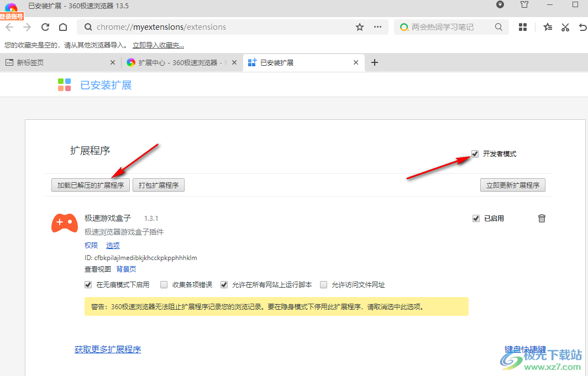Click 打包扩展程序 button
The width and height of the screenshot is (588, 376).
tap(159, 185)
